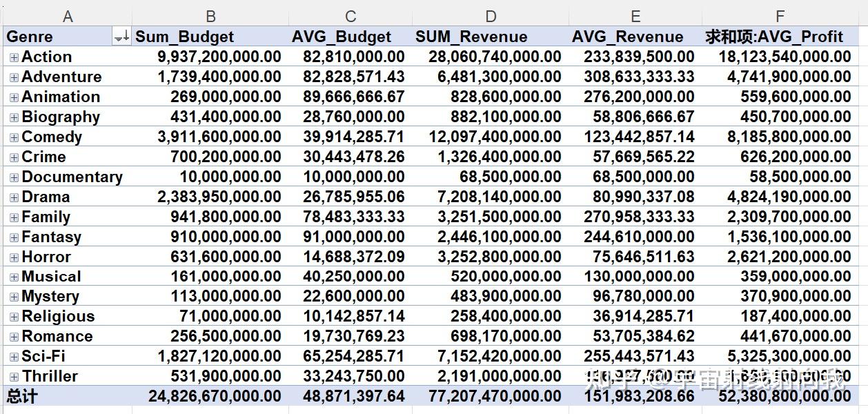Expand the Biography genre row
The image size is (868, 414).
(14, 118)
